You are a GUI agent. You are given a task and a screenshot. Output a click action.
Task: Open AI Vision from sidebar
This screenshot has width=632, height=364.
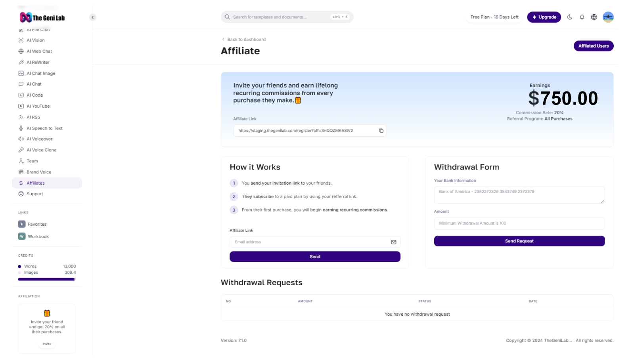point(35,40)
